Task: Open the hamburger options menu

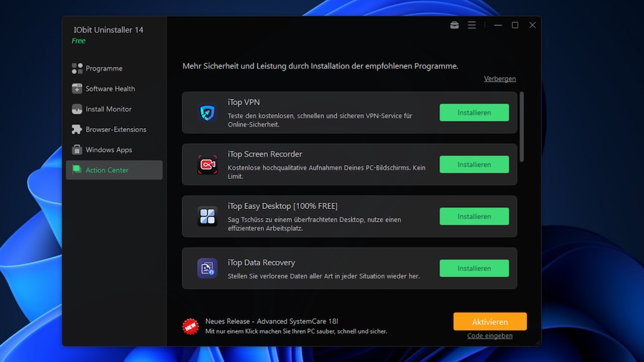Action: click(x=472, y=25)
